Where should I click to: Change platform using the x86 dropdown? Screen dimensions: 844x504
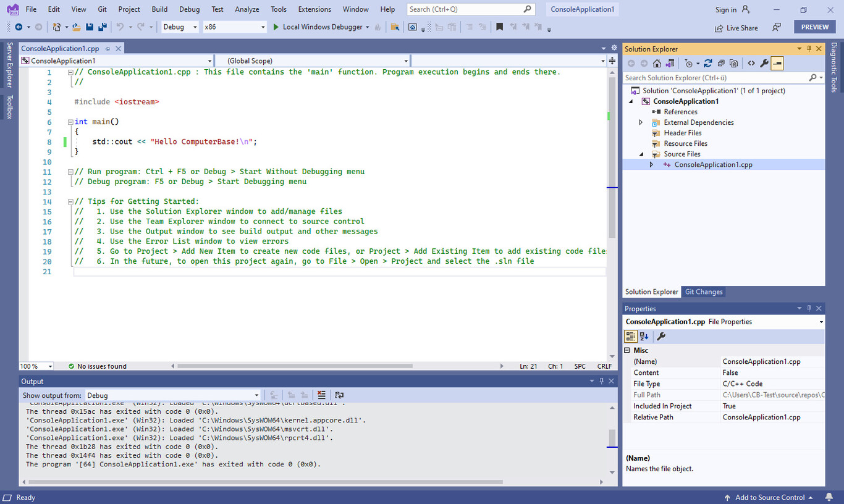(x=234, y=27)
